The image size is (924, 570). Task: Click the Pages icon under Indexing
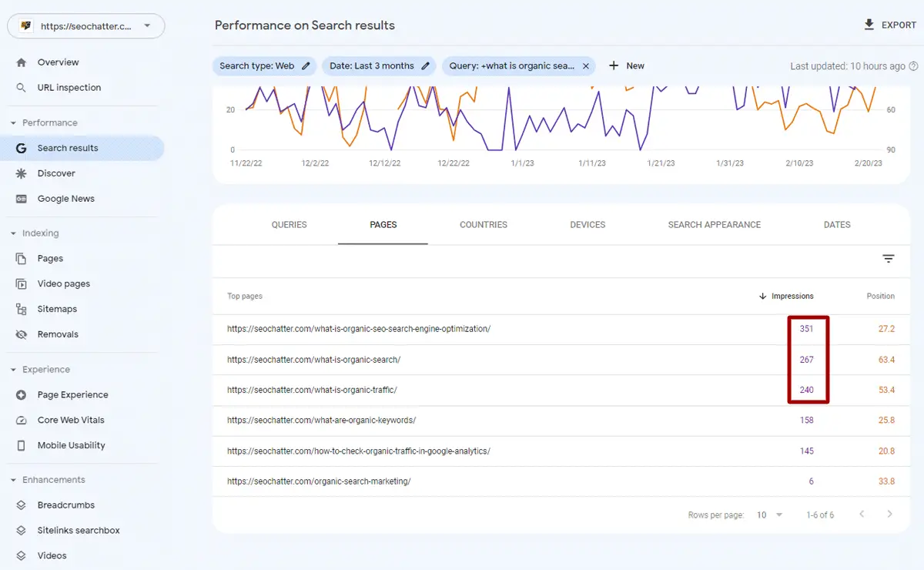22,259
